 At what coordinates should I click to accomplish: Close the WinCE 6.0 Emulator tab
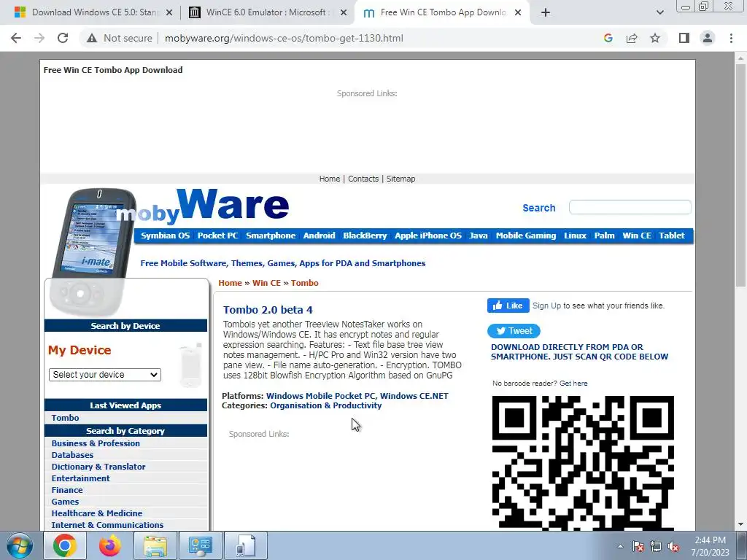click(x=343, y=13)
